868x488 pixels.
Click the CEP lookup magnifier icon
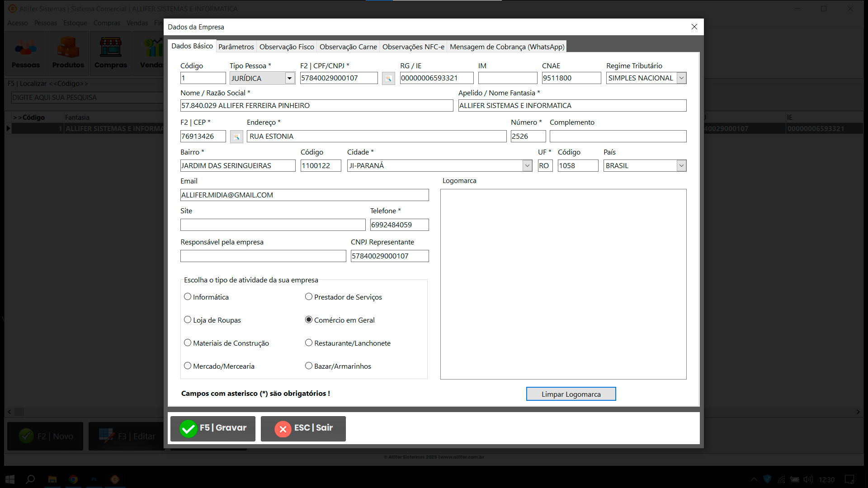click(236, 136)
